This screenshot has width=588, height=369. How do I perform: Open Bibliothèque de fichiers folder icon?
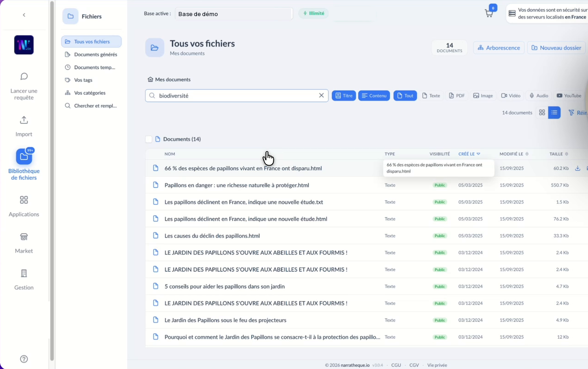click(x=24, y=156)
